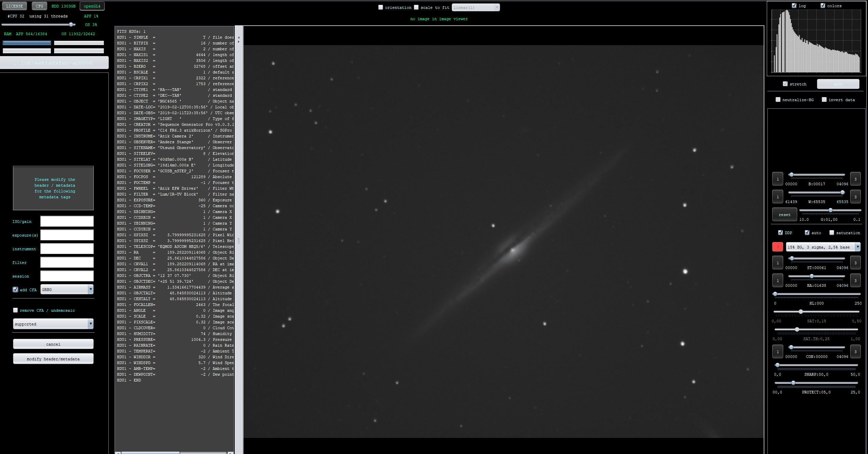This screenshot has height=454, width=868.
Task: Click the '3' button beside the CON contrast slider
Action: 855,351
